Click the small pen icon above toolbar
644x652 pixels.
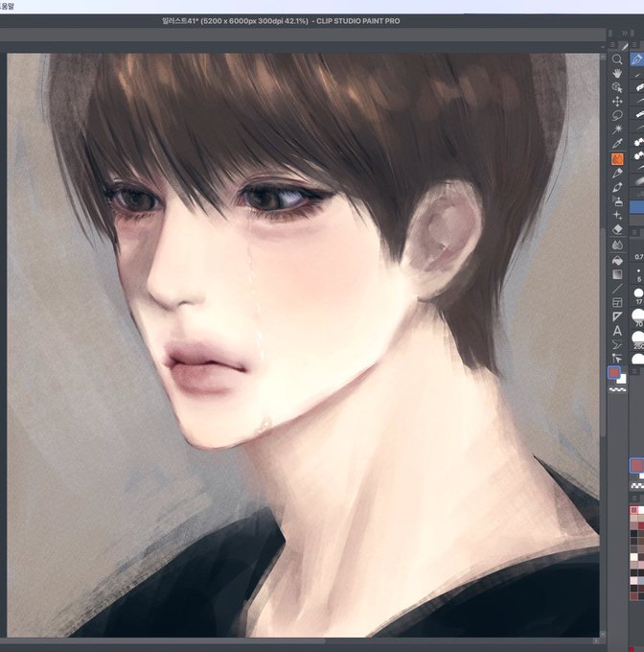click(625, 46)
